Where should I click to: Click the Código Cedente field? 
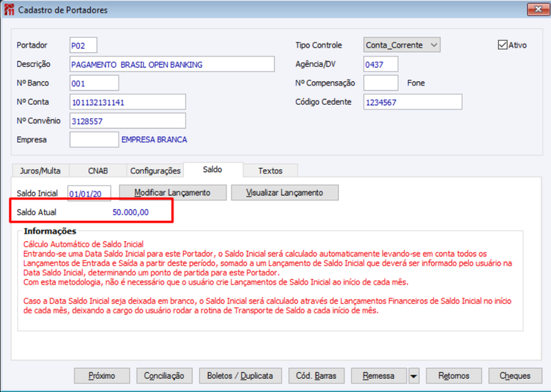pos(413,103)
